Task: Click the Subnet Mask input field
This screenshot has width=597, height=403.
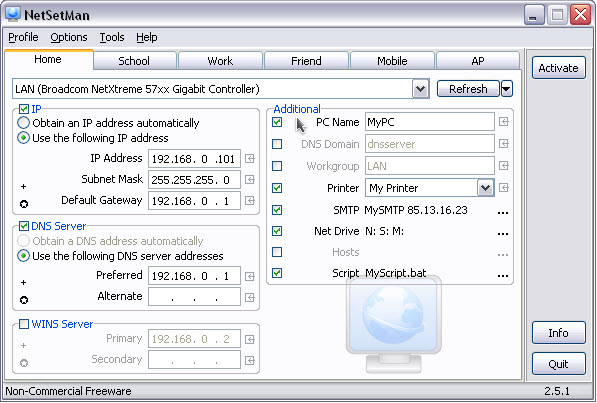Action: (x=194, y=179)
